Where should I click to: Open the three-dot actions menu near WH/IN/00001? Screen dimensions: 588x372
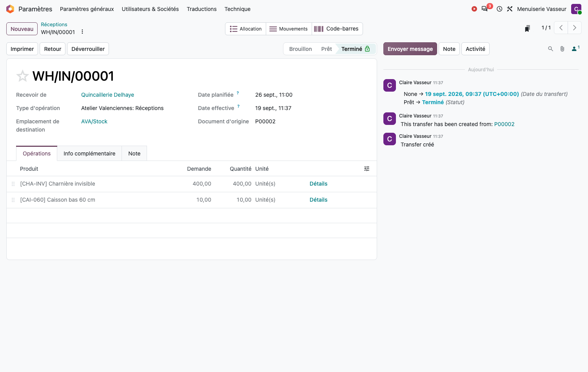(x=82, y=32)
